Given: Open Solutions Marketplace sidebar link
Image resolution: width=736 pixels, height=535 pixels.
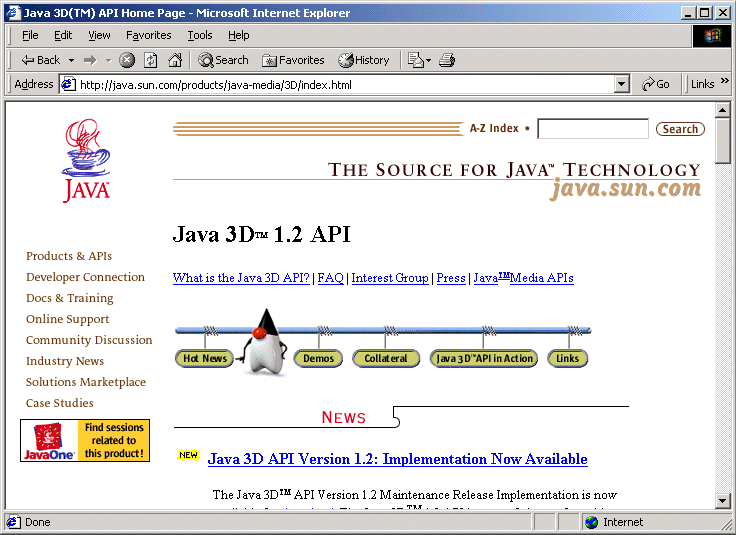Looking at the screenshot, I should [x=85, y=382].
